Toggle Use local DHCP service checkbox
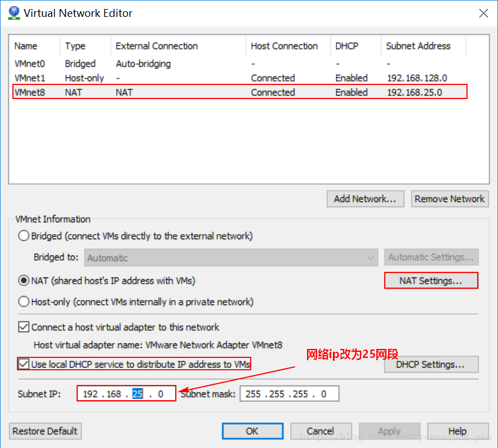The width and height of the screenshot is (498, 448). [24, 364]
